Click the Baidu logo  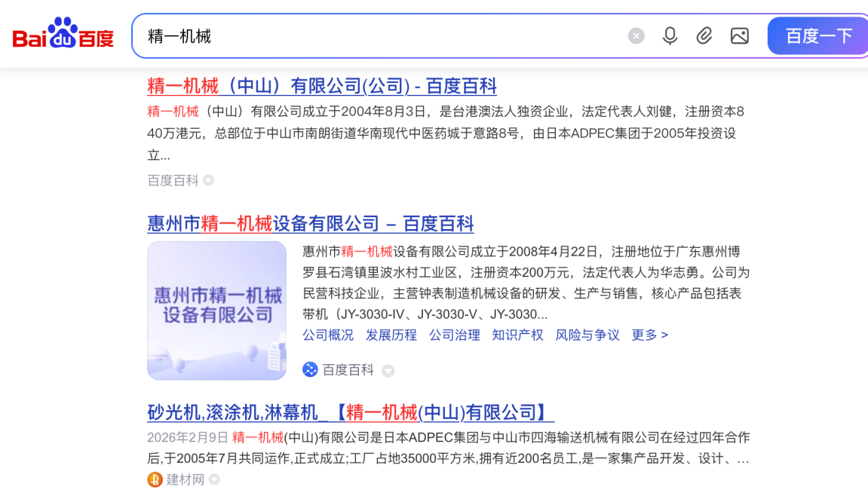62,35
